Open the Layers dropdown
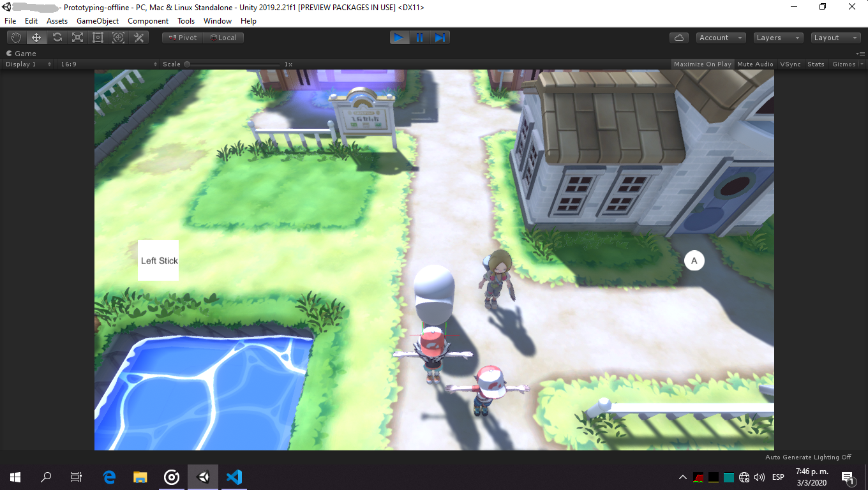 pos(778,38)
